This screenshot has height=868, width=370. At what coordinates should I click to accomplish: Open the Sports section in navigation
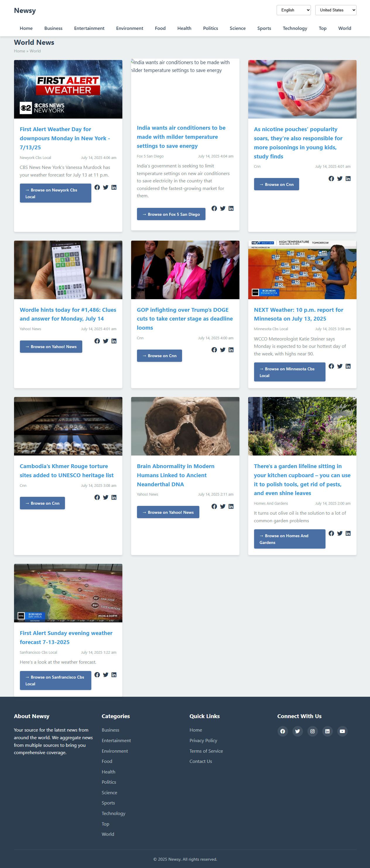pyautogui.click(x=264, y=28)
